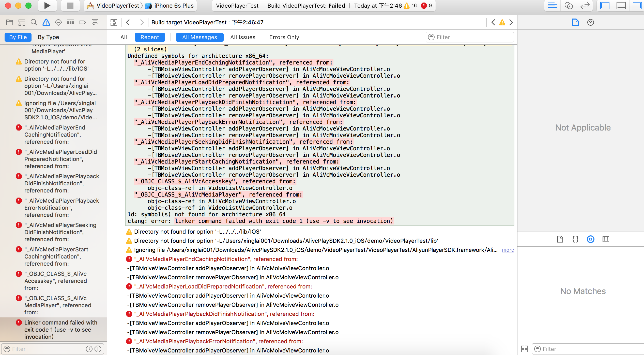
Task: Switch to the standard editor
Action: click(x=552, y=6)
